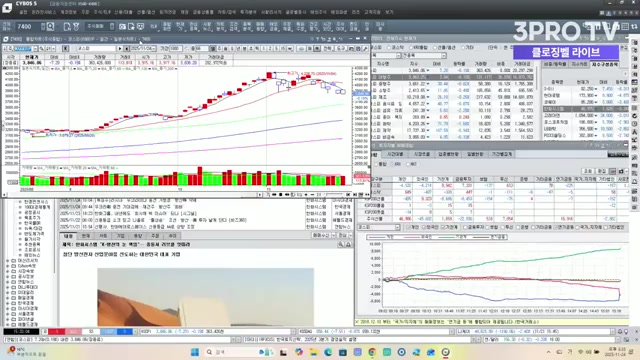
Task: Click the bell icon in the news article header
Action: pyautogui.click(x=348, y=244)
